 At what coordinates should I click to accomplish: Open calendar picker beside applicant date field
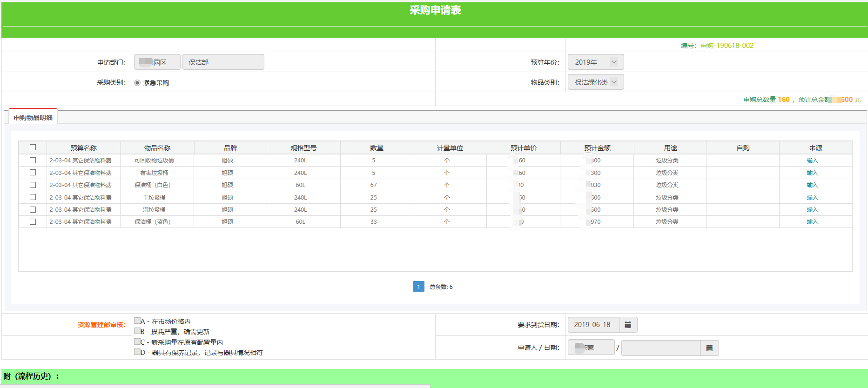(709, 348)
